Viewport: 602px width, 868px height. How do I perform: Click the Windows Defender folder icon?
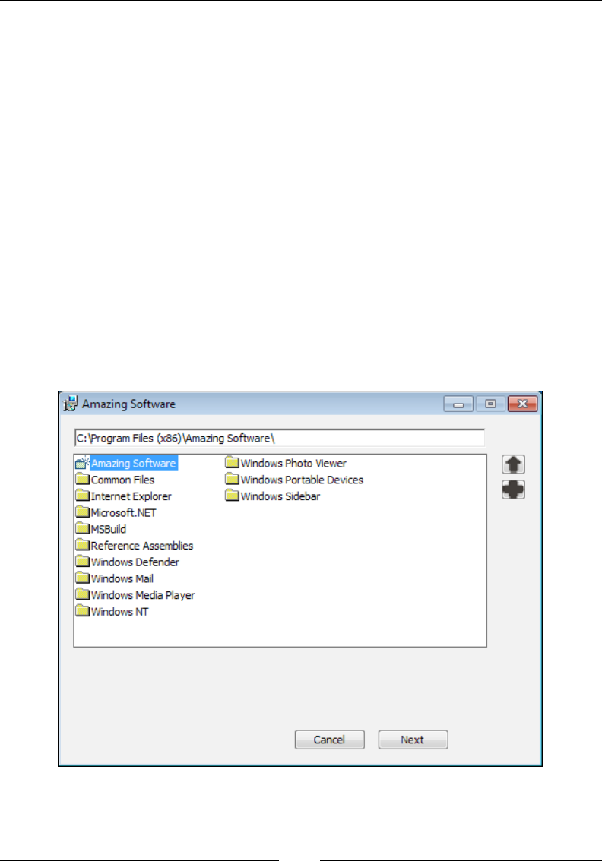pyautogui.click(x=82, y=562)
